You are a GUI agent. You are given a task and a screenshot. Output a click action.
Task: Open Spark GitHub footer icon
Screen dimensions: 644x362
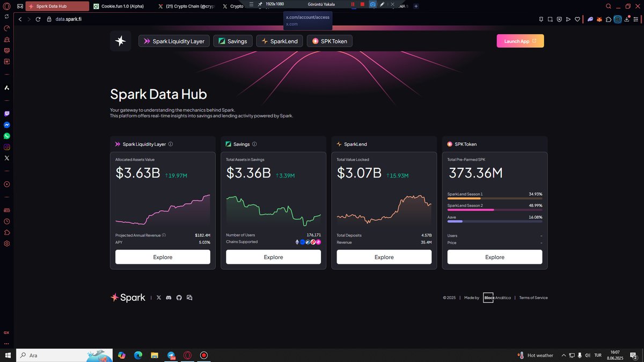[179, 298]
